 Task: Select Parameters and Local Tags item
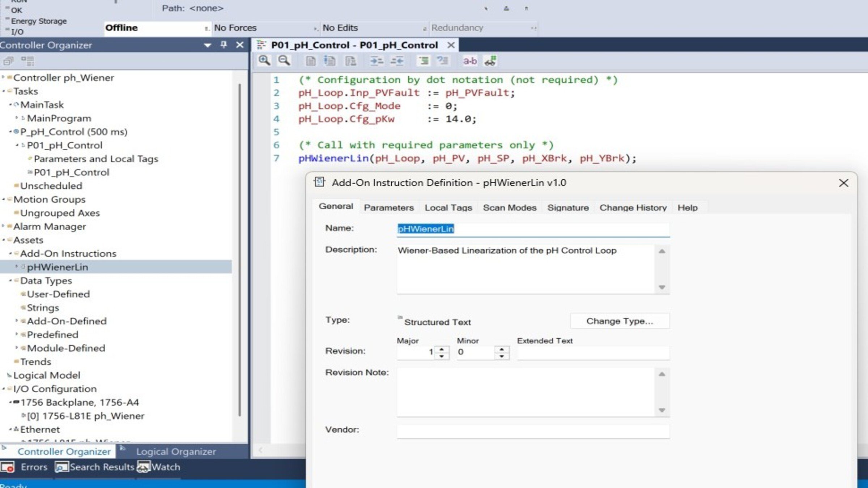pos(96,159)
